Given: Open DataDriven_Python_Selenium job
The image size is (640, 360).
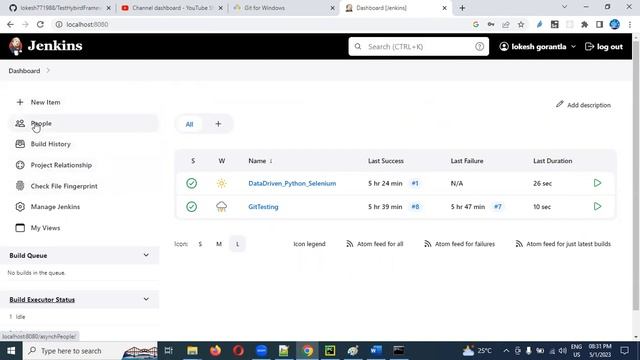Looking at the screenshot, I should (292, 183).
